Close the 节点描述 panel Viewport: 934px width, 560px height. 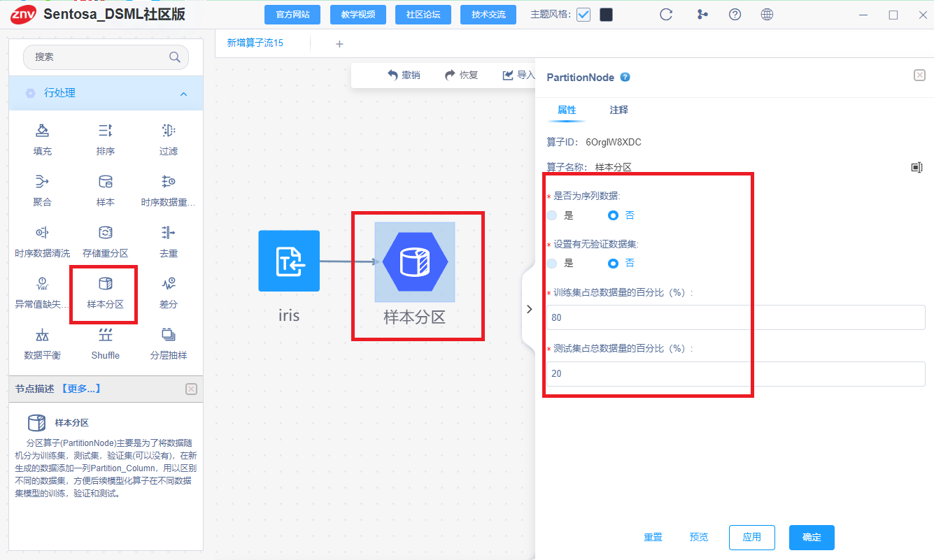191,389
